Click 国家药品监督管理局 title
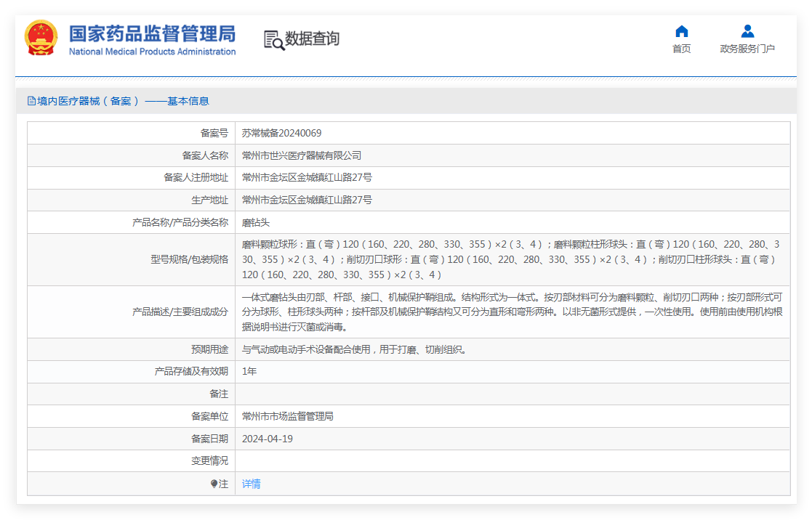812x520 pixels. pyautogui.click(x=152, y=33)
